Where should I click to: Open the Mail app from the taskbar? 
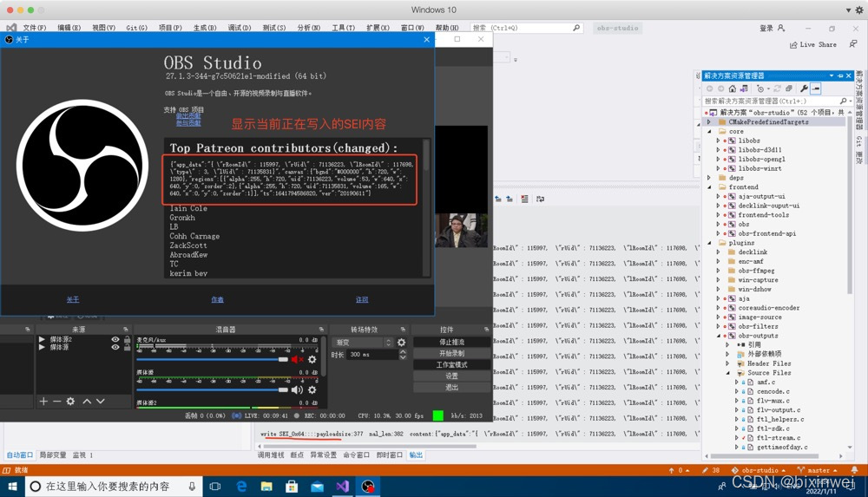pyautogui.click(x=317, y=487)
